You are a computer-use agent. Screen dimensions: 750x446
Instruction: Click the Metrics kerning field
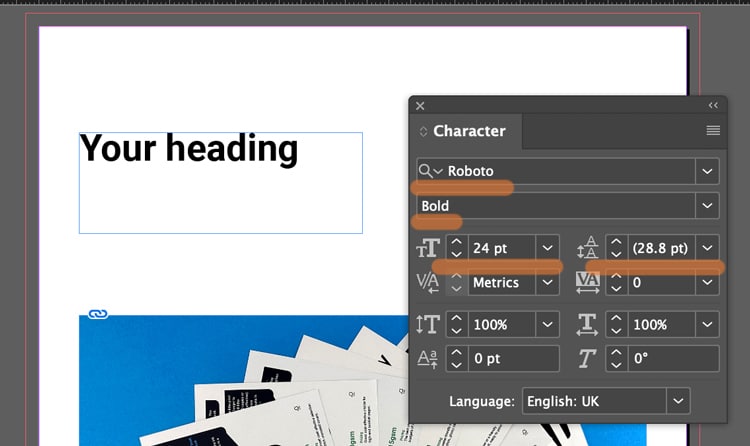coord(501,282)
